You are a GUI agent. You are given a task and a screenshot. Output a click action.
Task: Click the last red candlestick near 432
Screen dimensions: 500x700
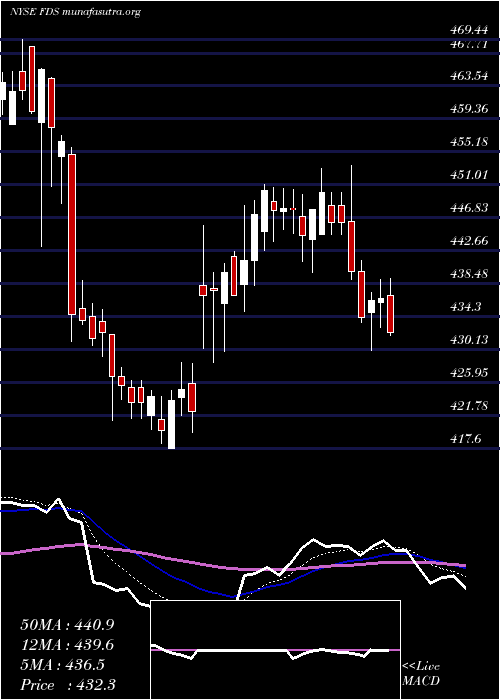pos(391,314)
